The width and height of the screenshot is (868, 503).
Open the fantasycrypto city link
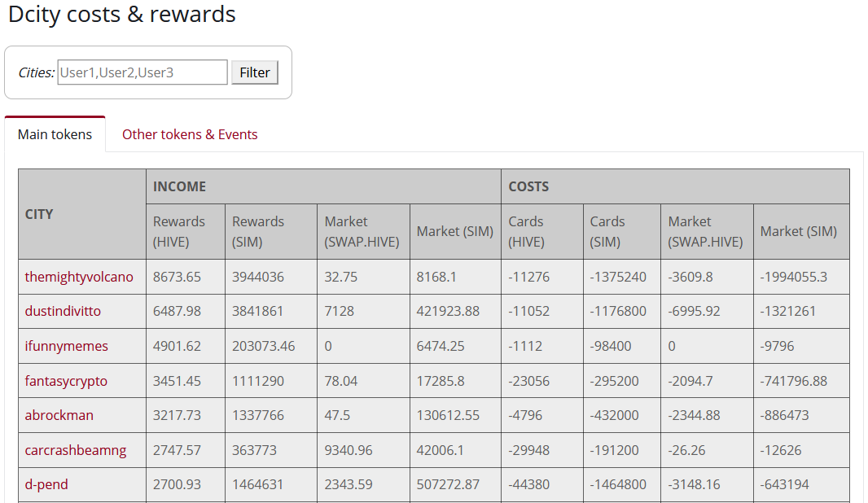coord(66,380)
